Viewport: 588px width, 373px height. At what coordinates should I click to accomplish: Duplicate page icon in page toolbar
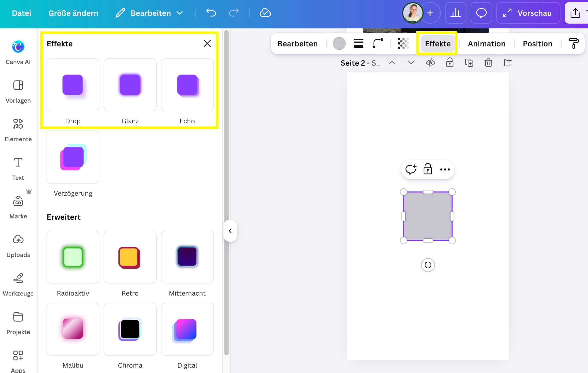click(x=469, y=63)
